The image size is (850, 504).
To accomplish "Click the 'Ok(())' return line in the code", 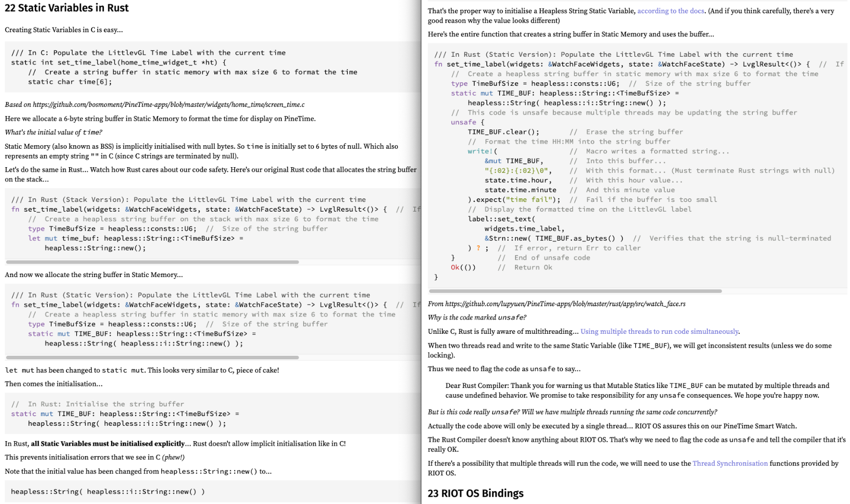I will point(463,267).
